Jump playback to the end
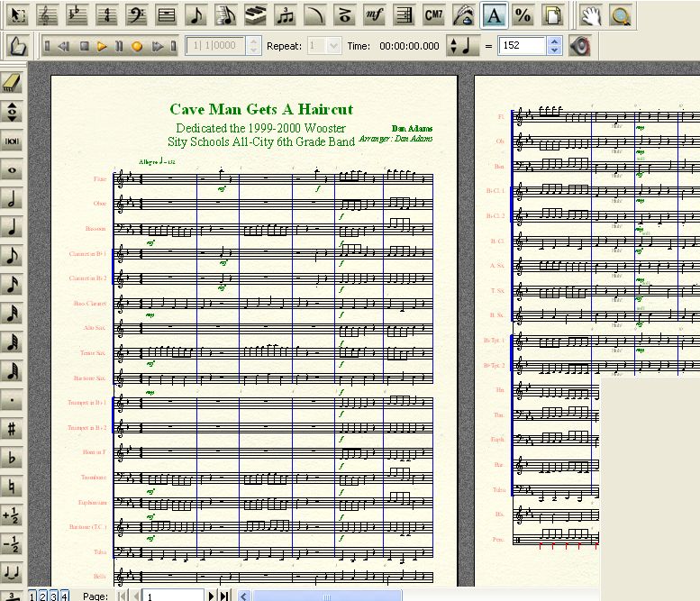Image resolution: width=700 pixels, height=601 pixels. click(x=174, y=46)
